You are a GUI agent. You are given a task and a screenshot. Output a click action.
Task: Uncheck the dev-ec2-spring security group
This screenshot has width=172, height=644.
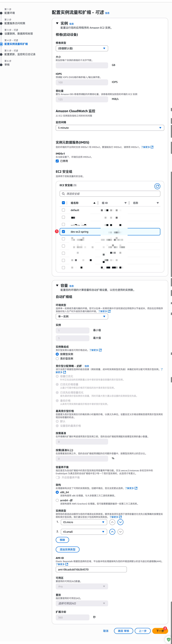click(x=63, y=232)
